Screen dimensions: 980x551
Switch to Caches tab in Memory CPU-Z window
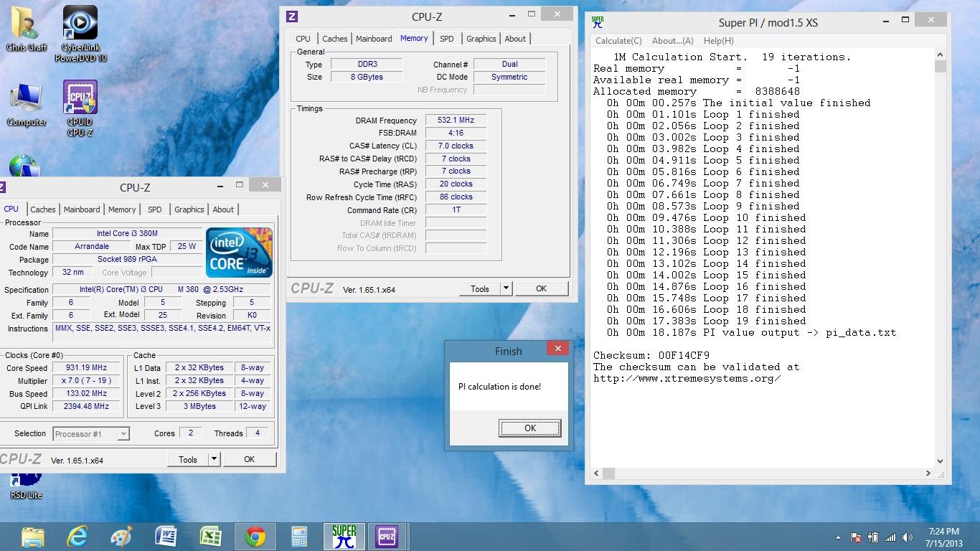tap(335, 39)
